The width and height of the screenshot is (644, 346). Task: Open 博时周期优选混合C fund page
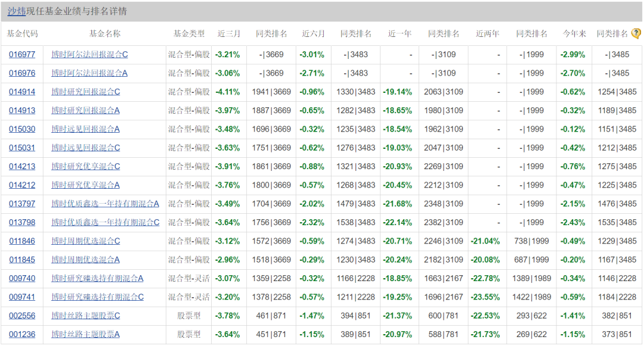click(86, 241)
